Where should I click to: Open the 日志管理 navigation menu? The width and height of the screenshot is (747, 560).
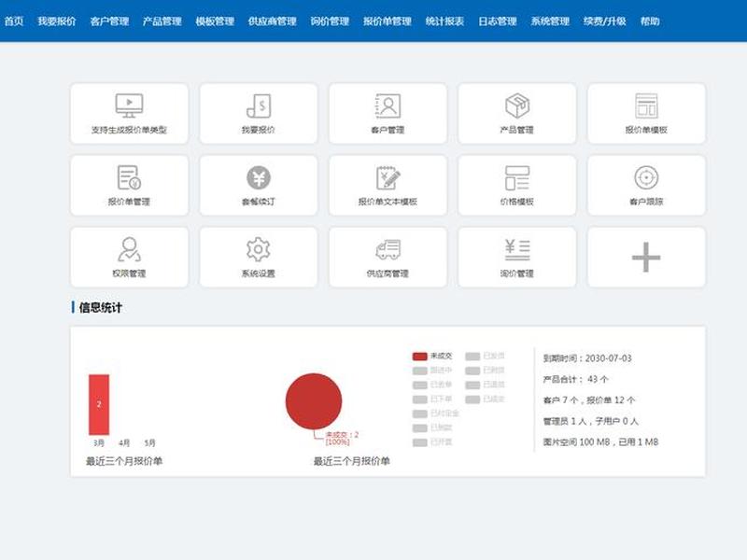coord(498,21)
